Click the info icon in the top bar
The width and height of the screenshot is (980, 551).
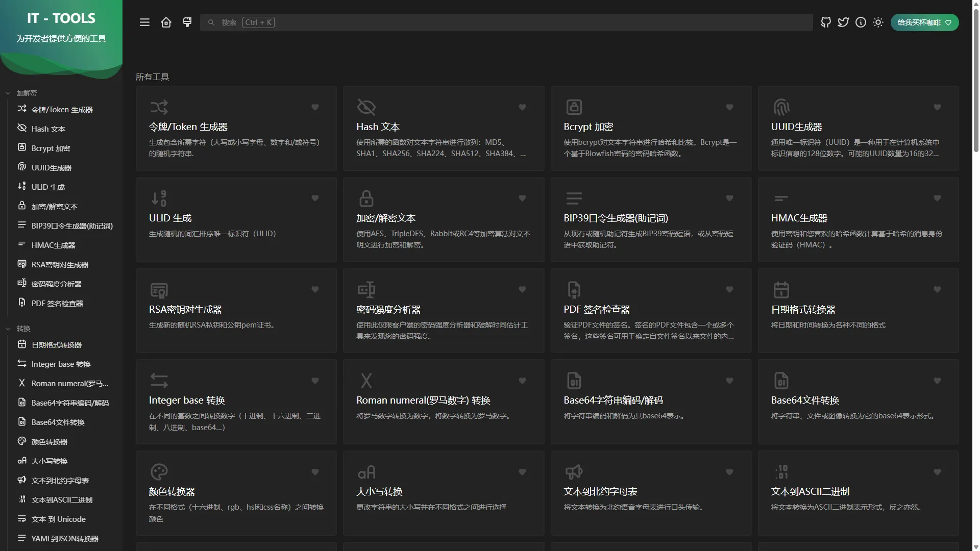861,22
